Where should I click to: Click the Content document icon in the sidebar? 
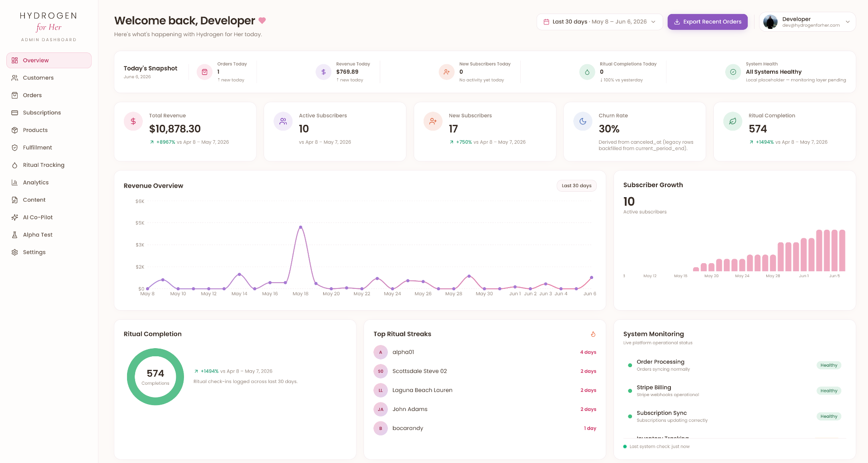click(x=14, y=200)
